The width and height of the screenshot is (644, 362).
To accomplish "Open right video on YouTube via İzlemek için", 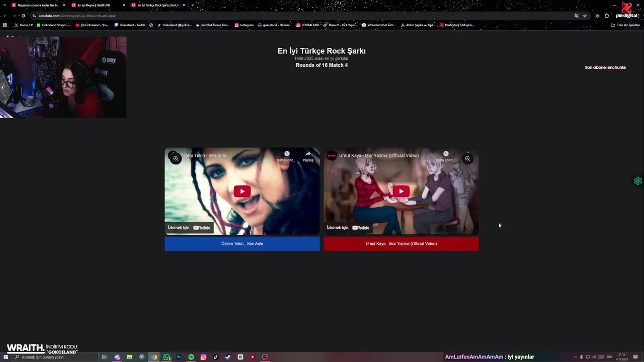I will 348,228.
